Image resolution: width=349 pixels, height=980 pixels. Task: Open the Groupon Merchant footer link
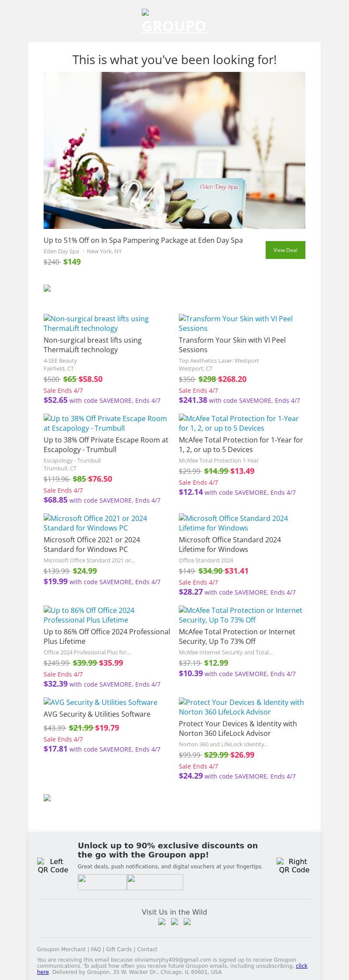tap(61, 949)
